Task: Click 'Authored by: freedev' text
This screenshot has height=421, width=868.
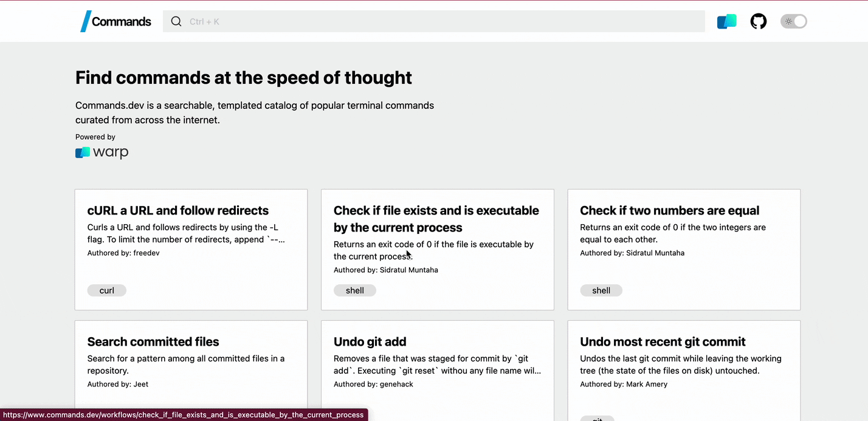Action: 123,253
